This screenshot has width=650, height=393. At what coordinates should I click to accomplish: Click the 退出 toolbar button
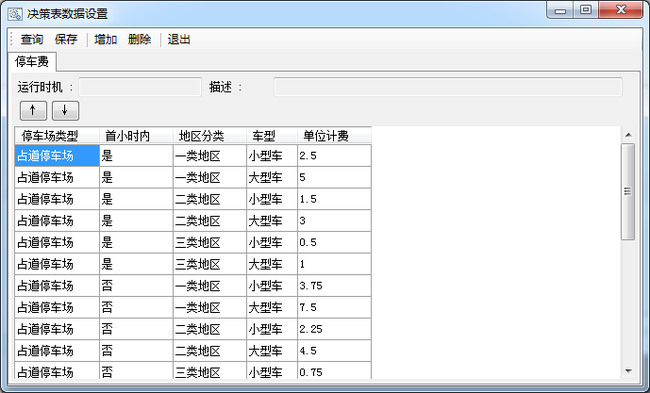179,39
